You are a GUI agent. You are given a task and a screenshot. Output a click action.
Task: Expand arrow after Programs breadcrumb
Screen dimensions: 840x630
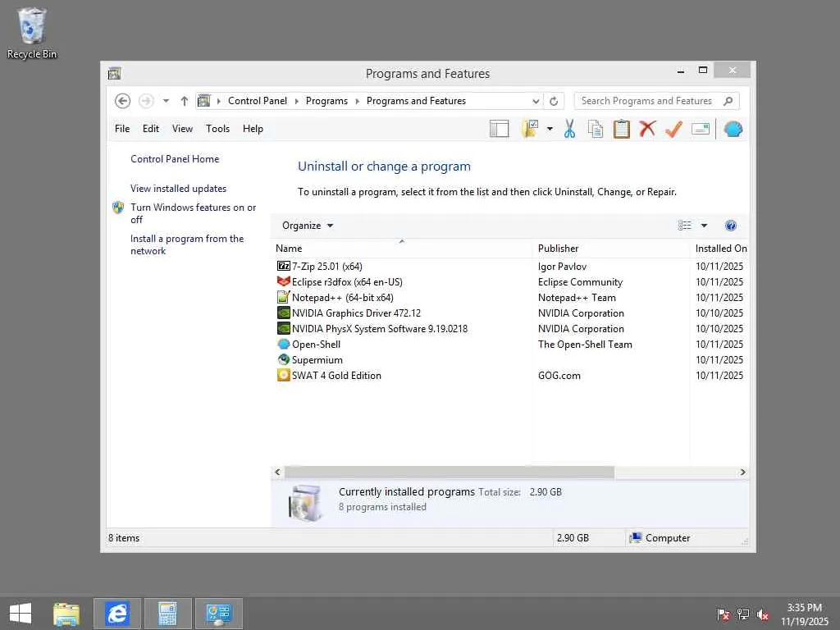coord(358,101)
